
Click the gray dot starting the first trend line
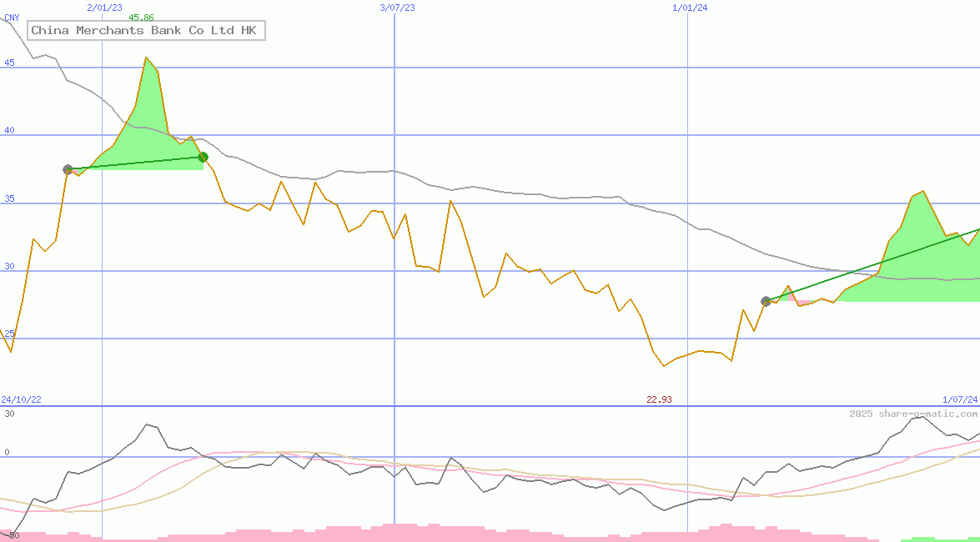pos(68,169)
